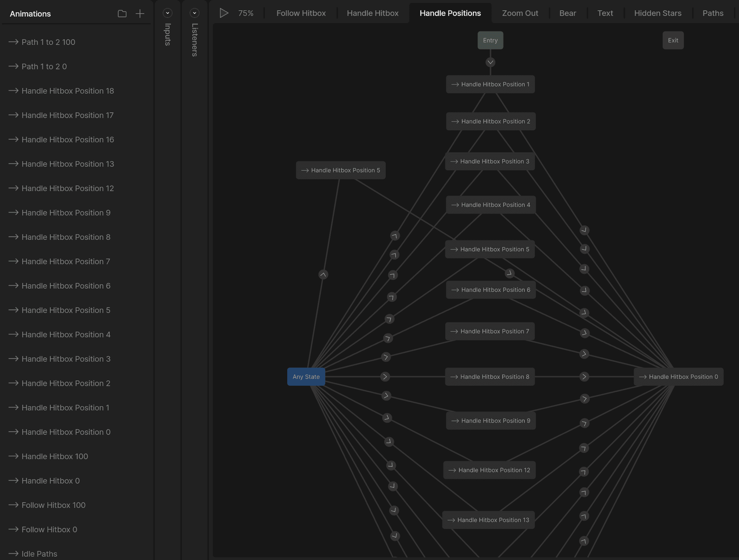Open the Zoom Out layer tab
This screenshot has width=739, height=560.
(x=520, y=13)
